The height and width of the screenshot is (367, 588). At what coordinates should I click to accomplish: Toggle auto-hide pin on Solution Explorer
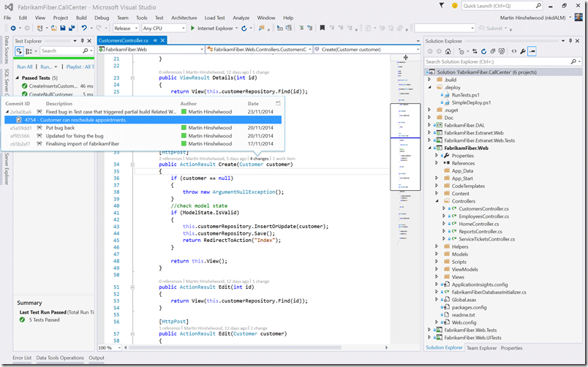coord(570,41)
